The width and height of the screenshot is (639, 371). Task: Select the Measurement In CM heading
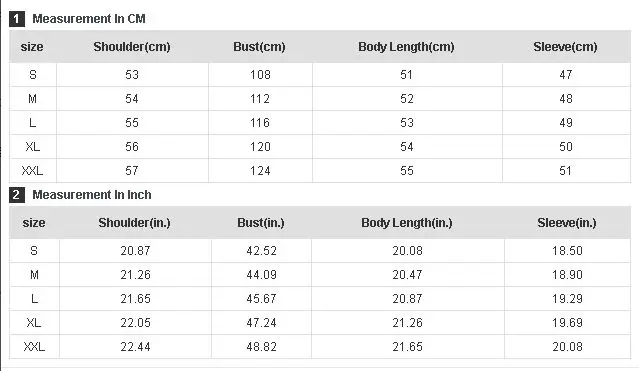[x=89, y=19]
